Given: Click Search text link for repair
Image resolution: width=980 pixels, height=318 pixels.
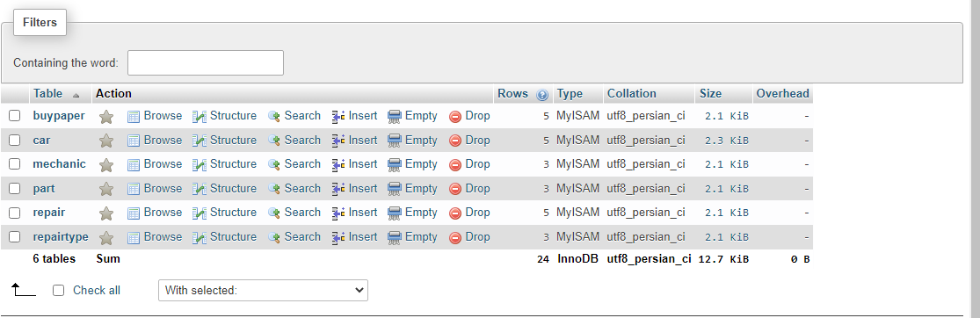Looking at the screenshot, I should (x=302, y=213).
